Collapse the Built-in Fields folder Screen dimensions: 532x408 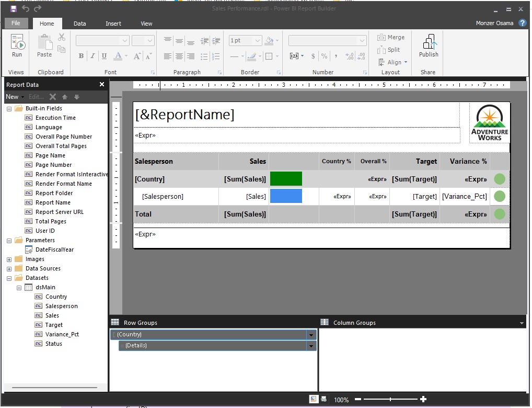(x=9, y=109)
